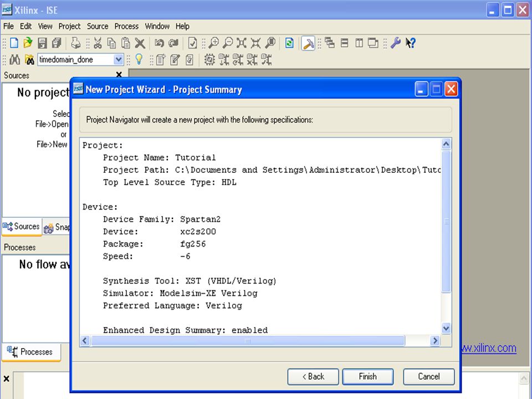This screenshot has height=399, width=532.
Task: Click 'Top Level Source Type: HDL' line
Action: [170, 182]
